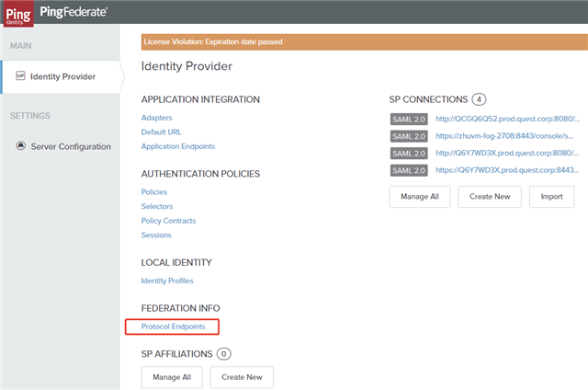Open Protocol Endpoints under Federation Info

coord(174,327)
